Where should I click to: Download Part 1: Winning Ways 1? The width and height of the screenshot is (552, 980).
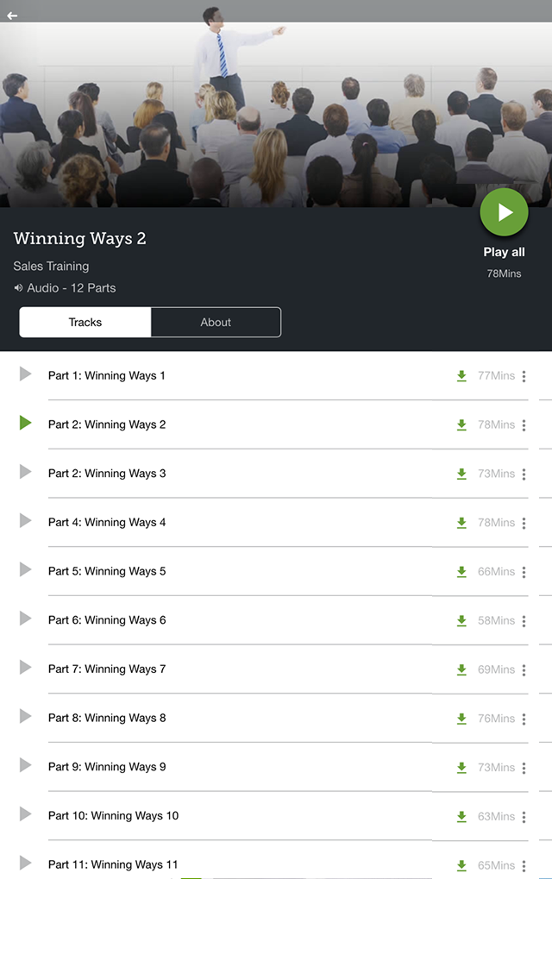coord(461,375)
